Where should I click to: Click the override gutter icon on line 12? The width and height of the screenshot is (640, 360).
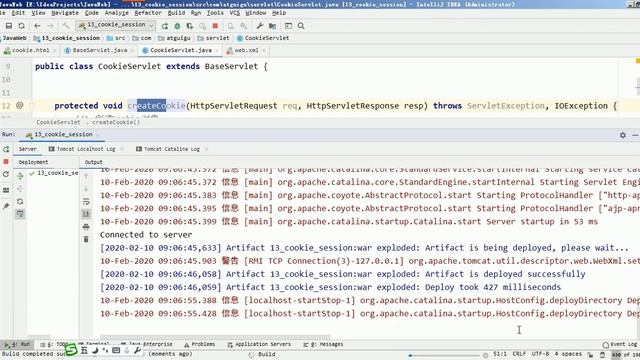coord(19,105)
